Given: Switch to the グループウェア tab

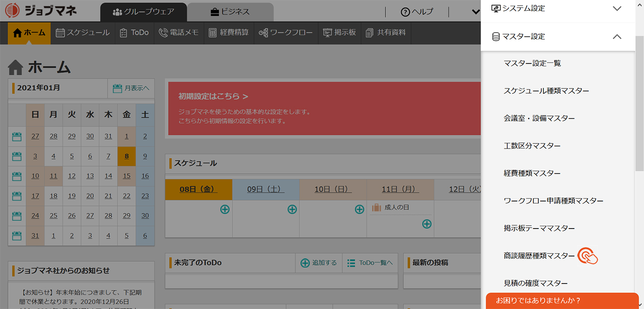Looking at the screenshot, I should pos(143,12).
